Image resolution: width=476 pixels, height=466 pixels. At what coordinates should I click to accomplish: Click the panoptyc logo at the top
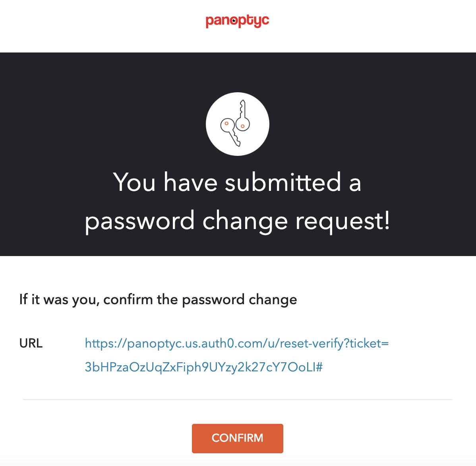click(x=237, y=21)
